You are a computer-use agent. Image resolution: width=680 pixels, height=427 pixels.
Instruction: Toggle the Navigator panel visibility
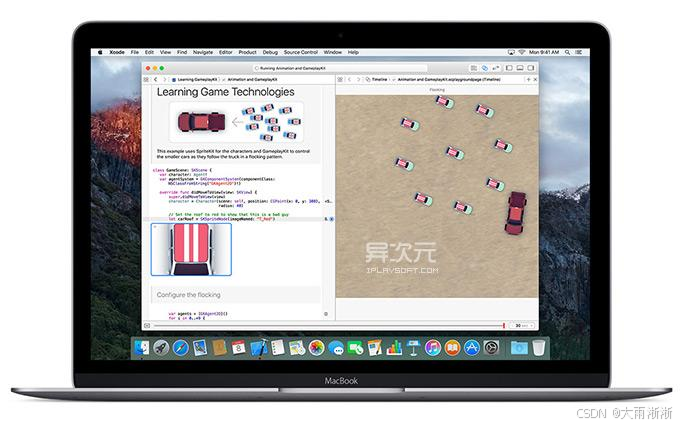tap(509, 68)
